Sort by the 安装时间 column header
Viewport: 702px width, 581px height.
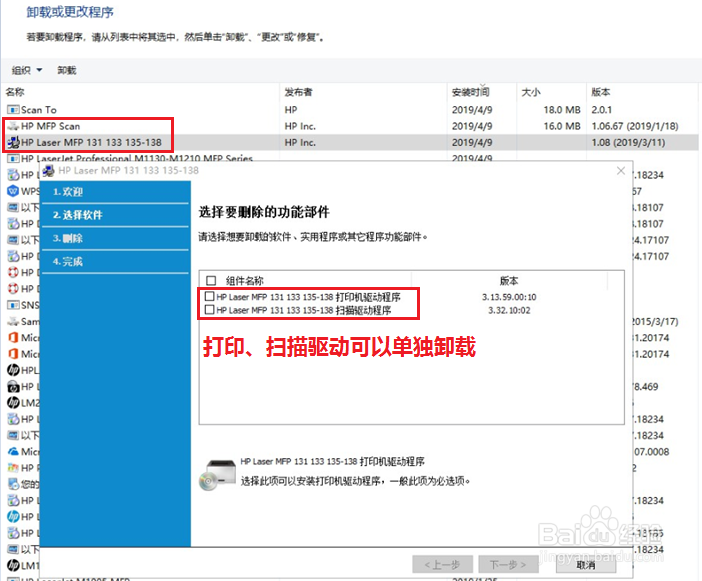(471, 92)
